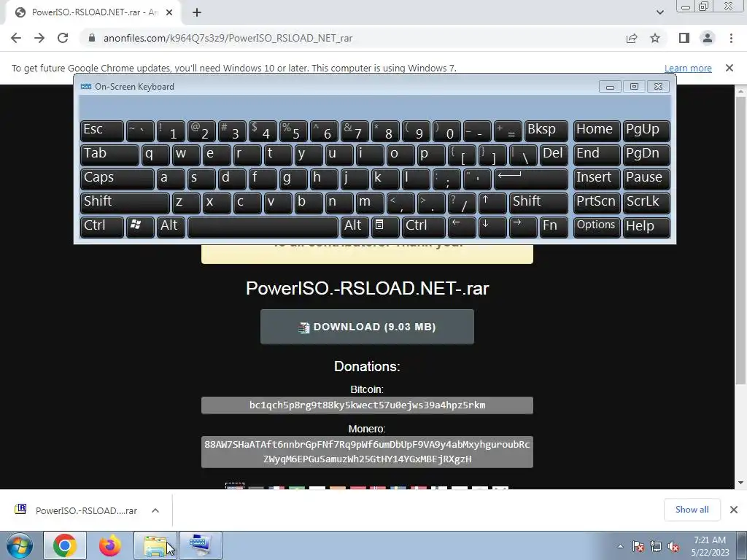Click the share page icon in address bar
The image size is (747, 560).
632,38
